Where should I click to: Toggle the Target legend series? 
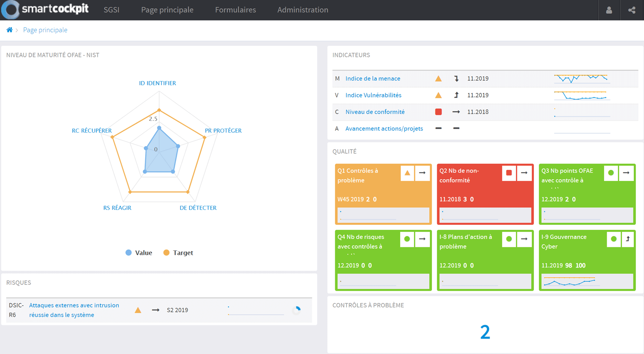click(178, 253)
